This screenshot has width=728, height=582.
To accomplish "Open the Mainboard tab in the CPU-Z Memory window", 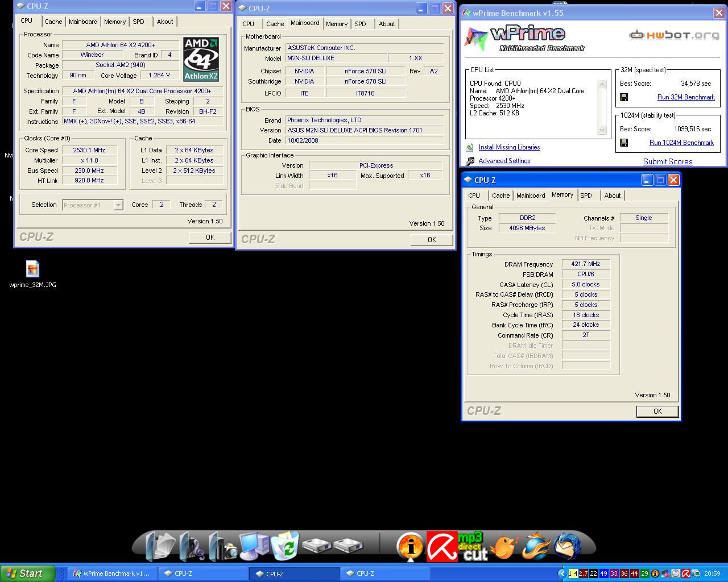I will [x=531, y=196].
